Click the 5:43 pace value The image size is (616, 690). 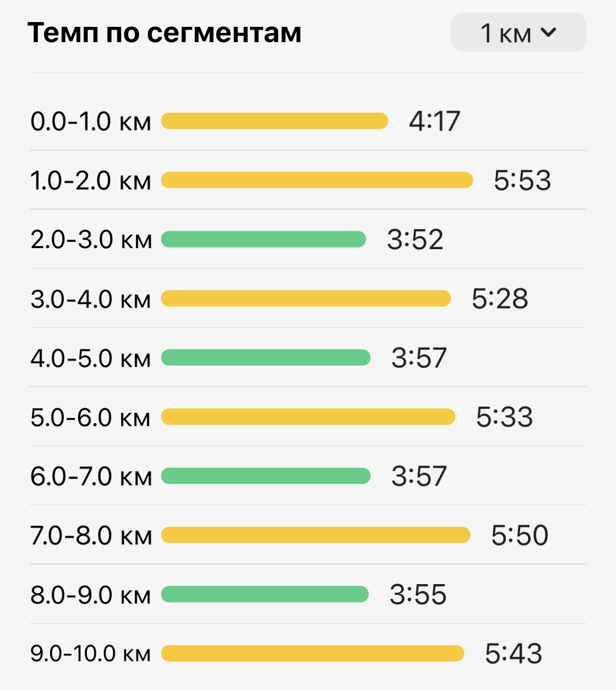513,654
